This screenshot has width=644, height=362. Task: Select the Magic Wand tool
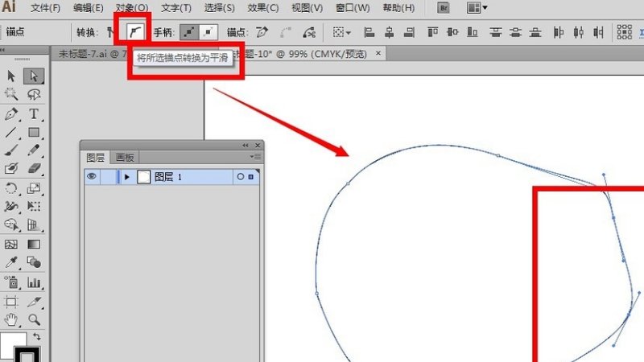click(x=11, y=94)
